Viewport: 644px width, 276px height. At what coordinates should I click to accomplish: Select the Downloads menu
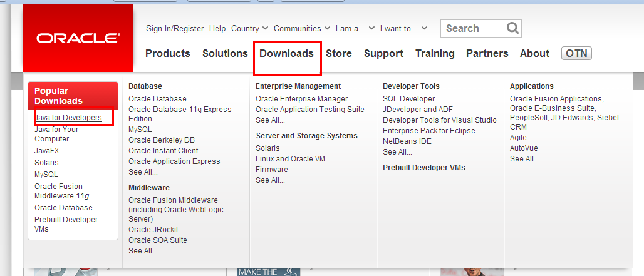click(286, 53)
